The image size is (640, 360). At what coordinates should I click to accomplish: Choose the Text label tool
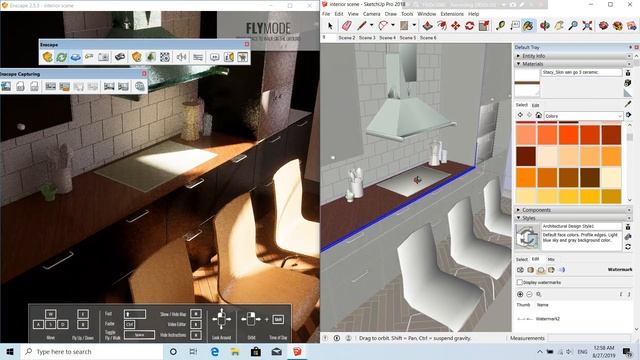click(515, 26)
